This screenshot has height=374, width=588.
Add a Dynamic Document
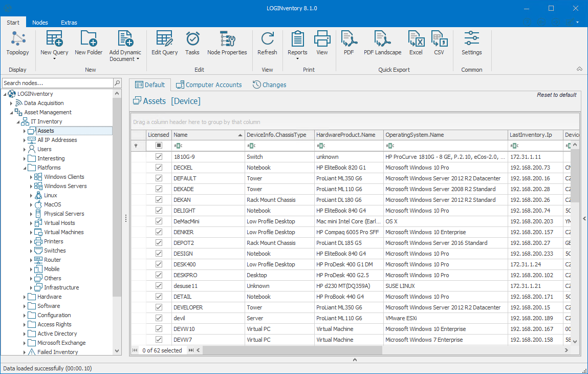tap(125, 46)
